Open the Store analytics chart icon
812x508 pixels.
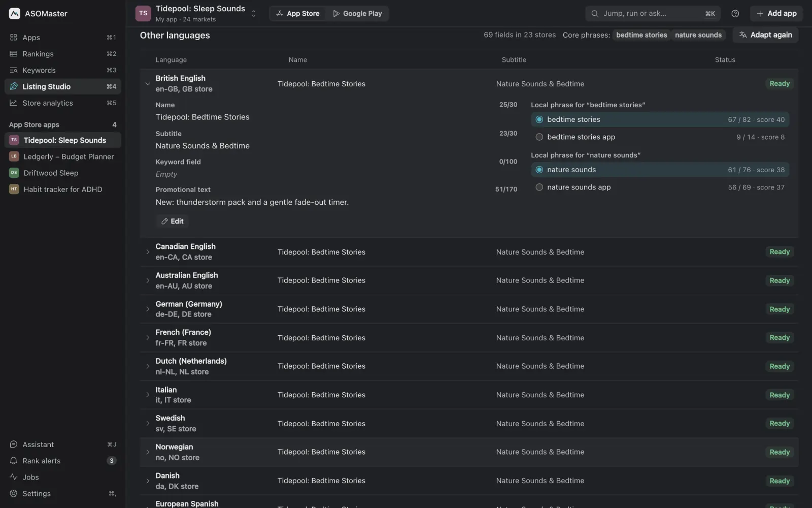14,103
